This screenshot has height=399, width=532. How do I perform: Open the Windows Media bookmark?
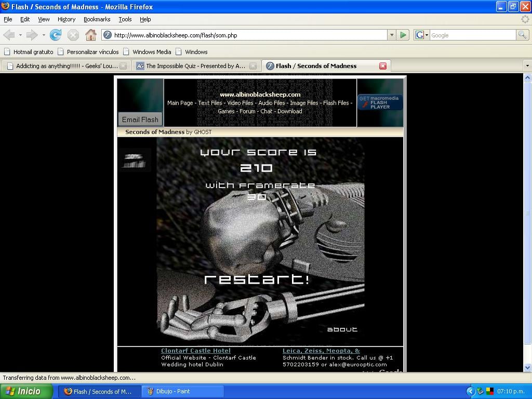(147, 52)
